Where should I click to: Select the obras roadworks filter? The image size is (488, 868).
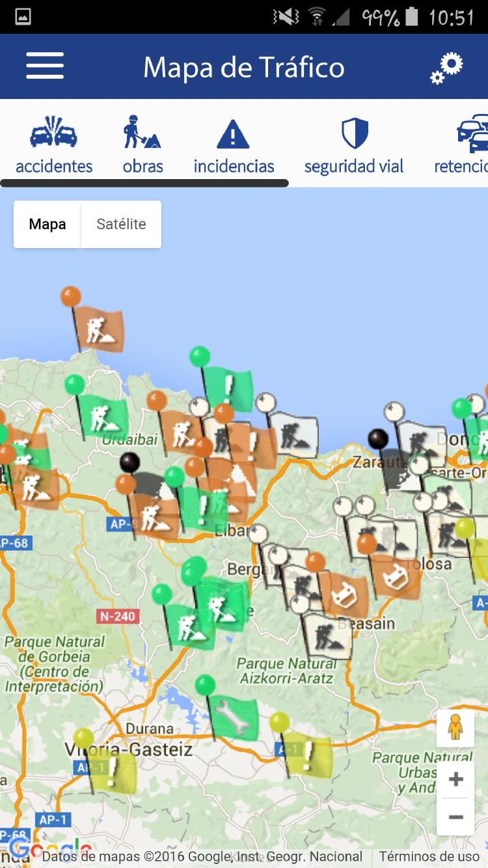(142, 145)
